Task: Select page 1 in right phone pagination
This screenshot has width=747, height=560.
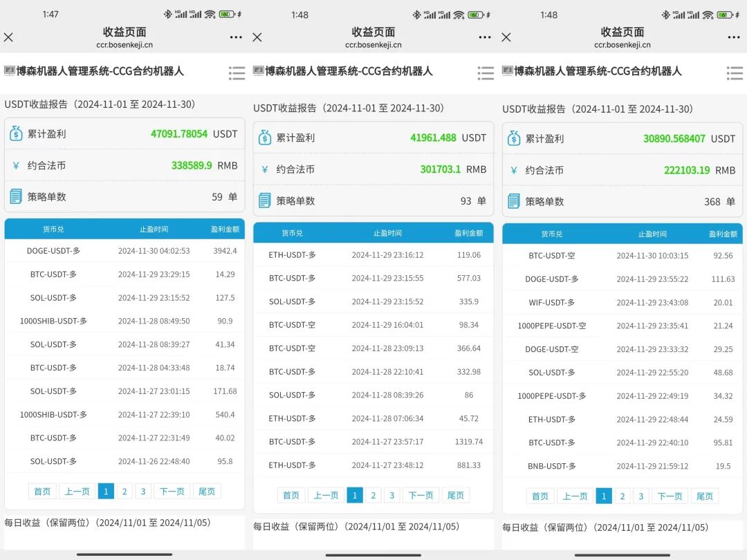Action: 604,496
